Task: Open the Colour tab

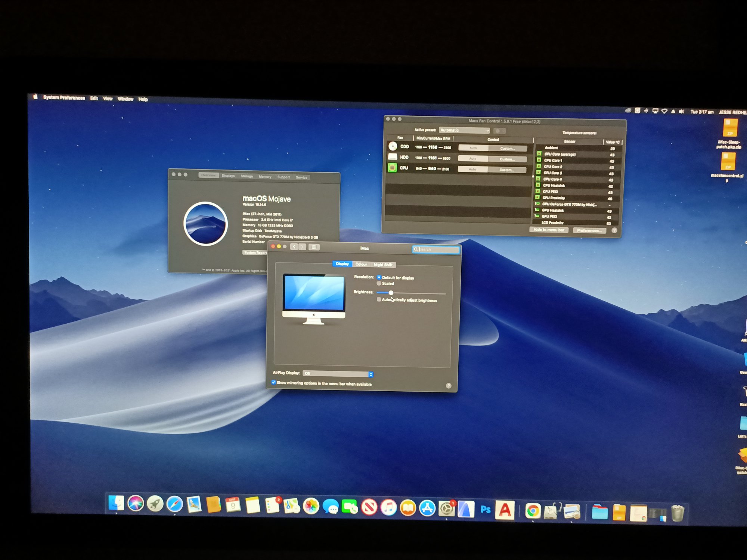Action: point(361,264)
